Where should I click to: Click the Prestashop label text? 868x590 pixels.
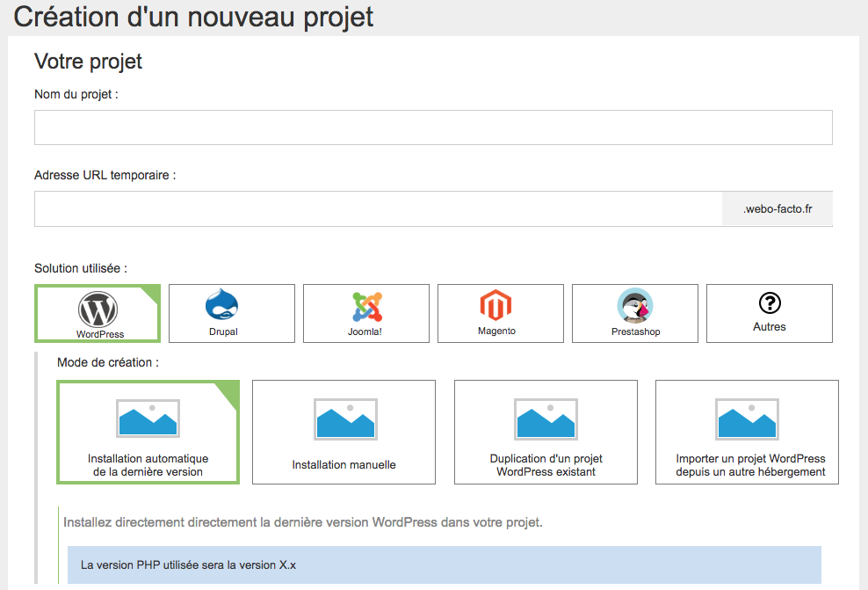(635, 331)
